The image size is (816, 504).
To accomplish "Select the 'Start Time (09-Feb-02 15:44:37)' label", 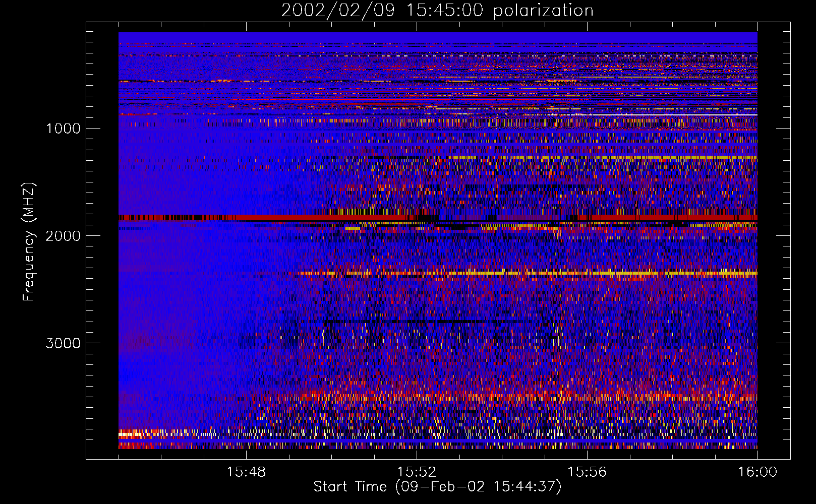I will [437, 487].
